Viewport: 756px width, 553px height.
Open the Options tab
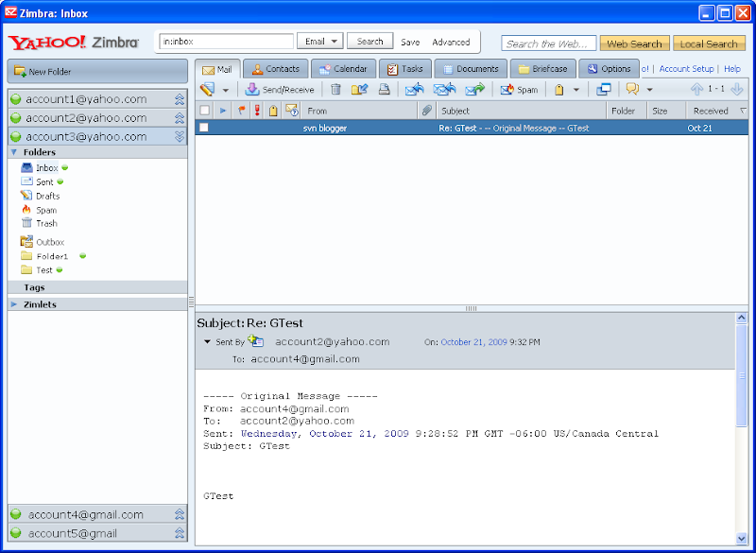(609, 69)
